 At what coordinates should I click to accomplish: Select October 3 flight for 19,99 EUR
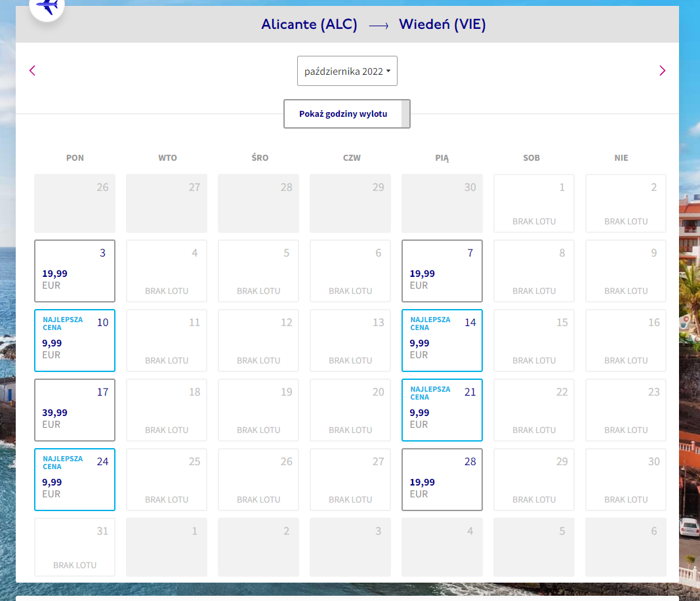pos(75,271)
